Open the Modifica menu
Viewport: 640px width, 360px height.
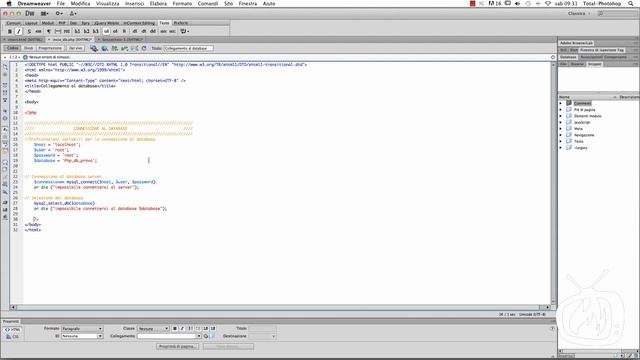80,3
